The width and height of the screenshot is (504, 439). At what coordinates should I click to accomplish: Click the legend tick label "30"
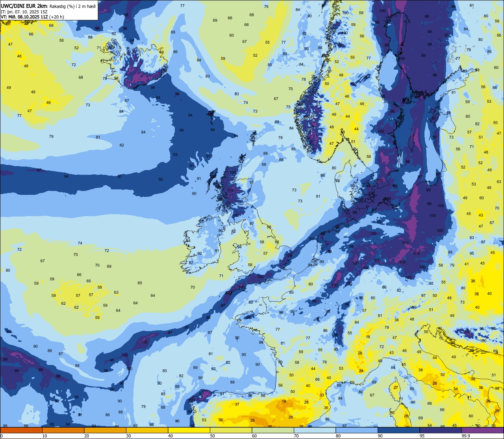128,436
